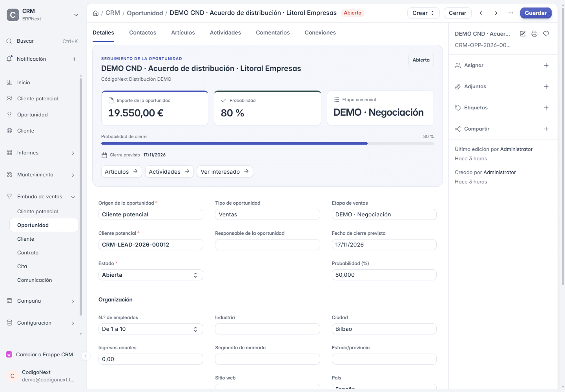Viewport: 565px width, 392px height.
Task: Click the Probabilidad de cierre progress bar
Action: (268, 143)
